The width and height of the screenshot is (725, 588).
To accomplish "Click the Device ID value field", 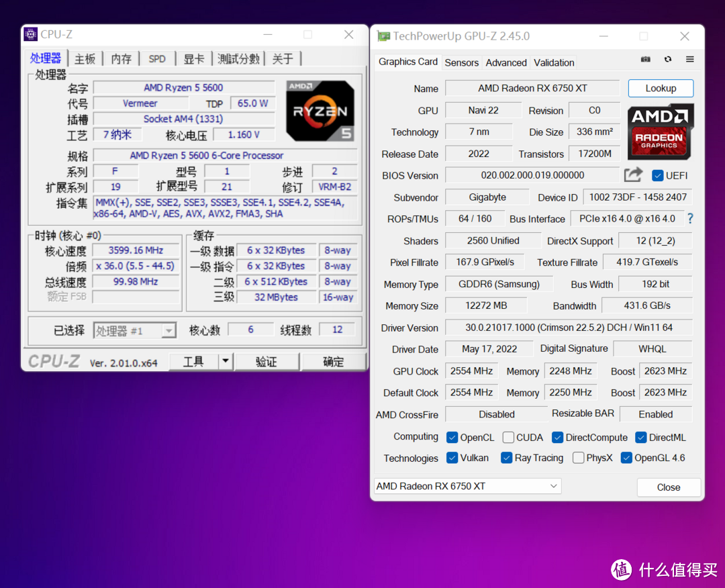I will tap(638, 197).
